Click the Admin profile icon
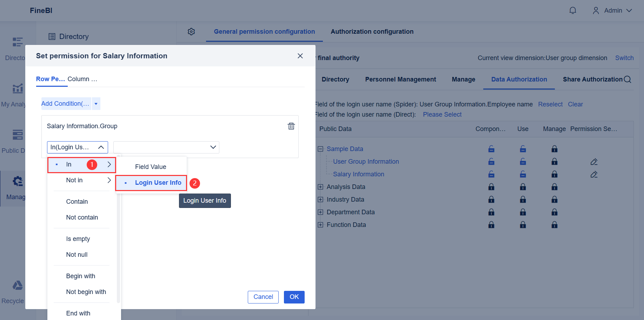Image resolution: width=644 pixels, height=320 pixels. click(596, 10)
